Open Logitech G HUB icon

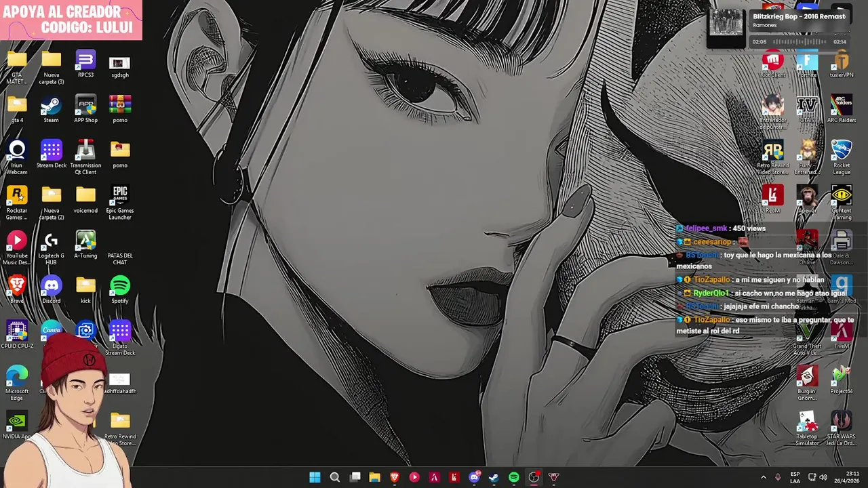coord(51,249)
